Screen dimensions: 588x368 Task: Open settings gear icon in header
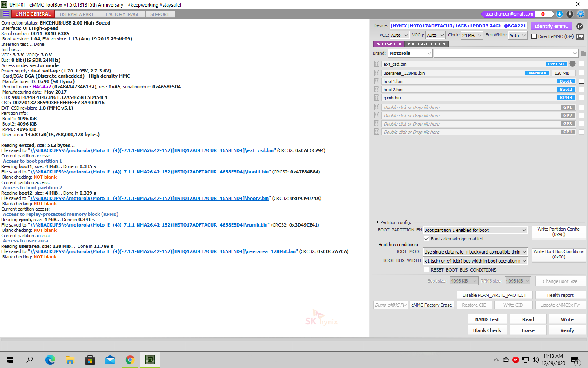click(580, 14)
